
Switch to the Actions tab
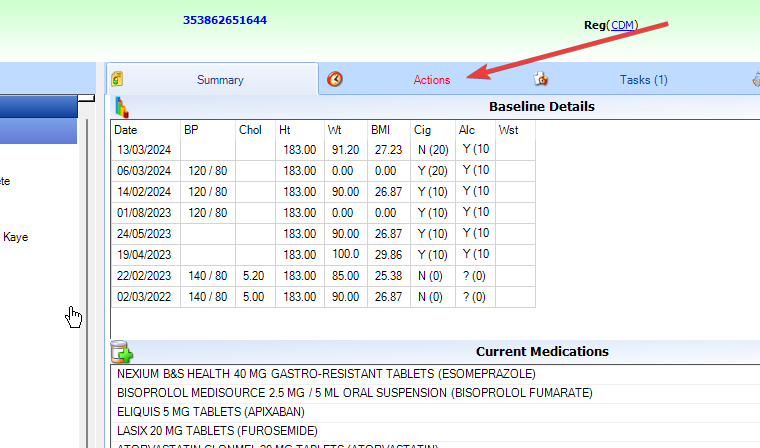[x=432, y=80]
